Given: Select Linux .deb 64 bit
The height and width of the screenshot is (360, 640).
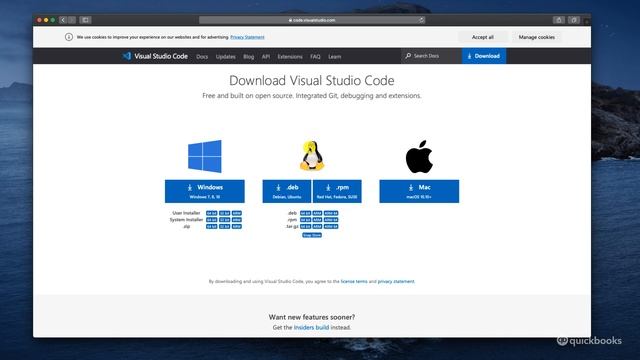Looking at the screenshot, I should [x=305, y=213].
